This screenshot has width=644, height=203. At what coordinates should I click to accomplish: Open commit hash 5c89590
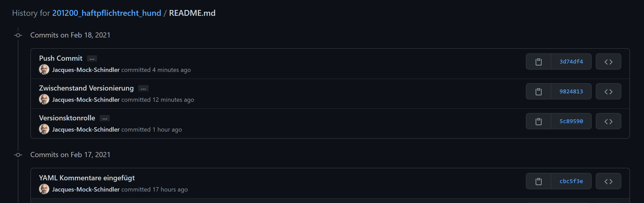tap(571, 121)
